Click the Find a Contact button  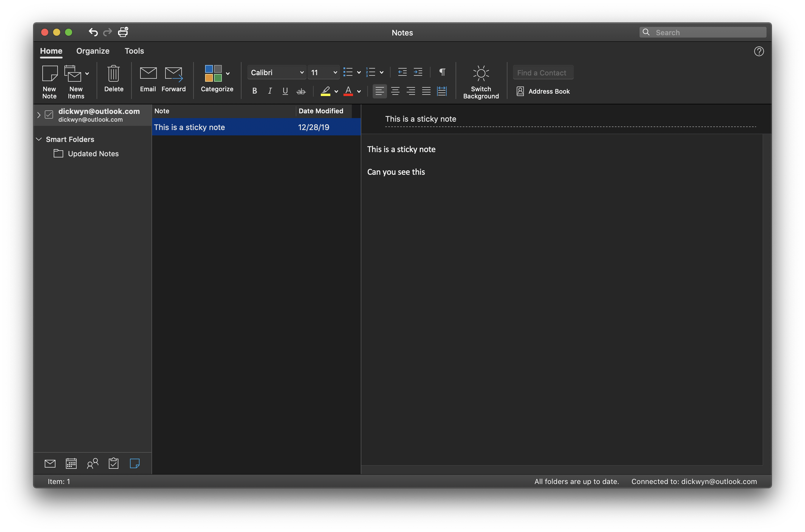click(542, 72)
